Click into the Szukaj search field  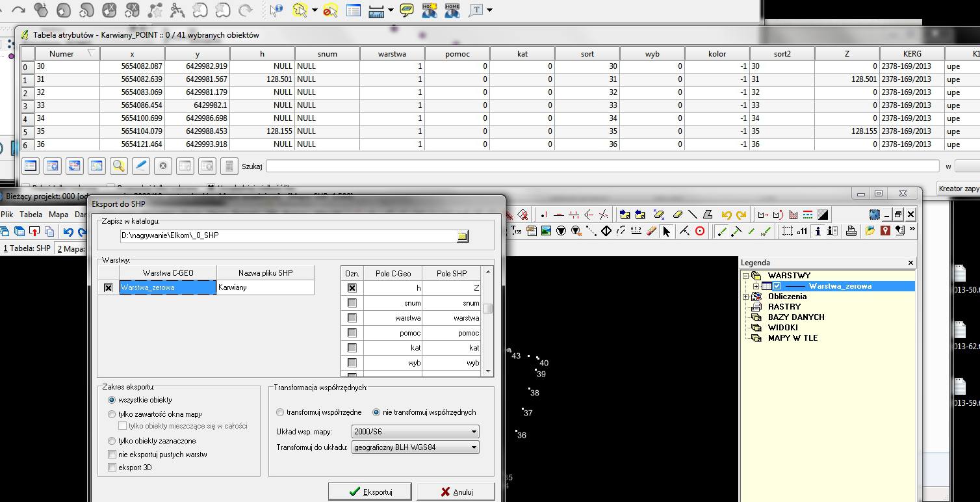(x=602, y=166)
